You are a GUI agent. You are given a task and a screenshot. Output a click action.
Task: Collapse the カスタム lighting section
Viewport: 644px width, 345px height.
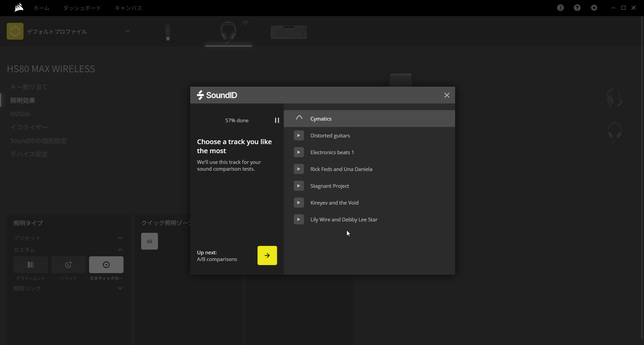click(x=120, y=250)
